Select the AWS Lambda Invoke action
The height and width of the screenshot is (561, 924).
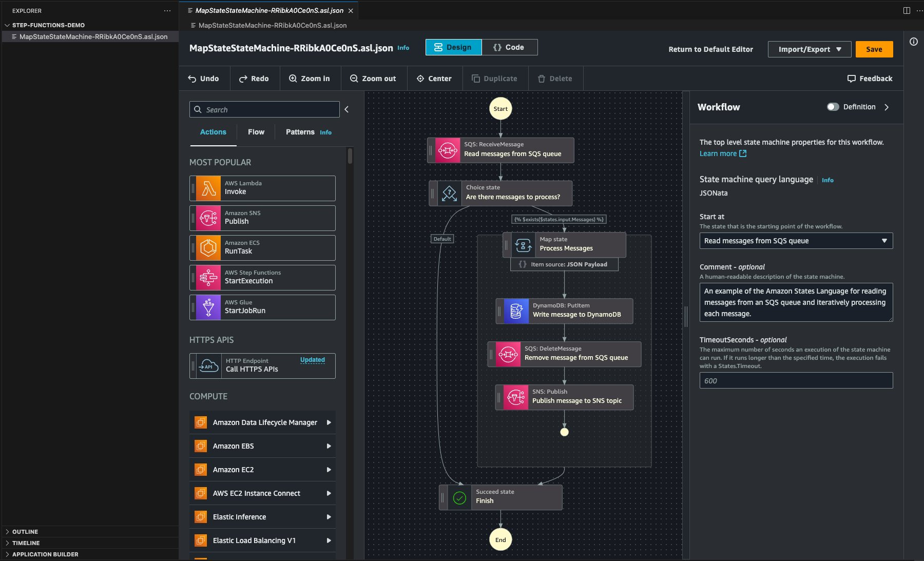pyautogui.click(x=262, y=188)
